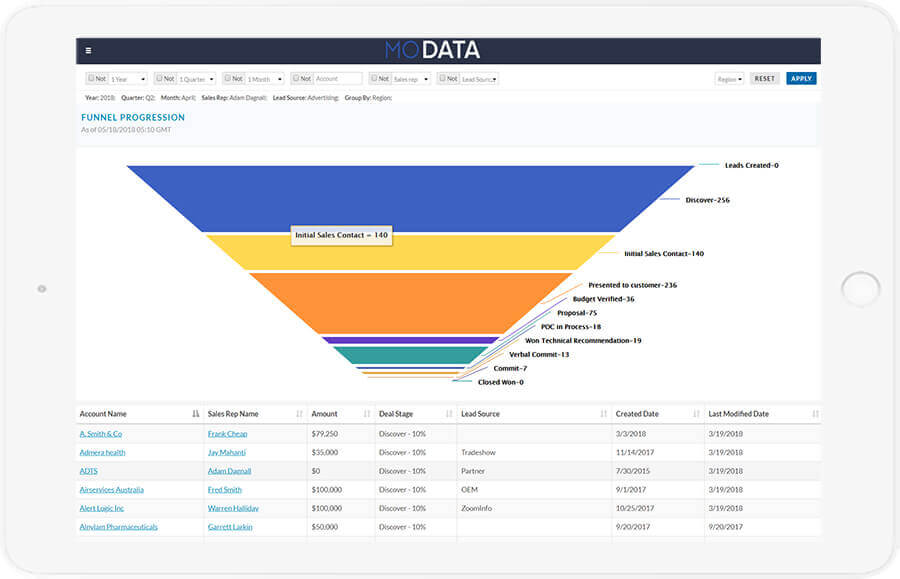
Task: Click the Created Date sort arrows
Action: (x=694, y=414)
